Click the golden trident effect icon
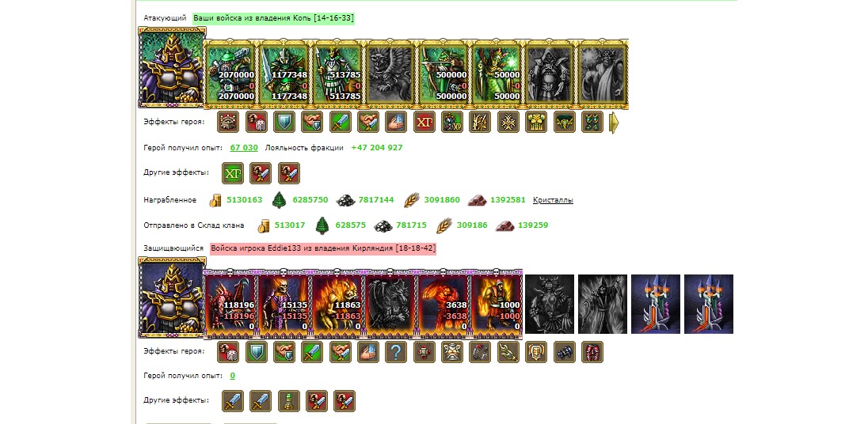 pyautogui.click(x=508, y=351)
